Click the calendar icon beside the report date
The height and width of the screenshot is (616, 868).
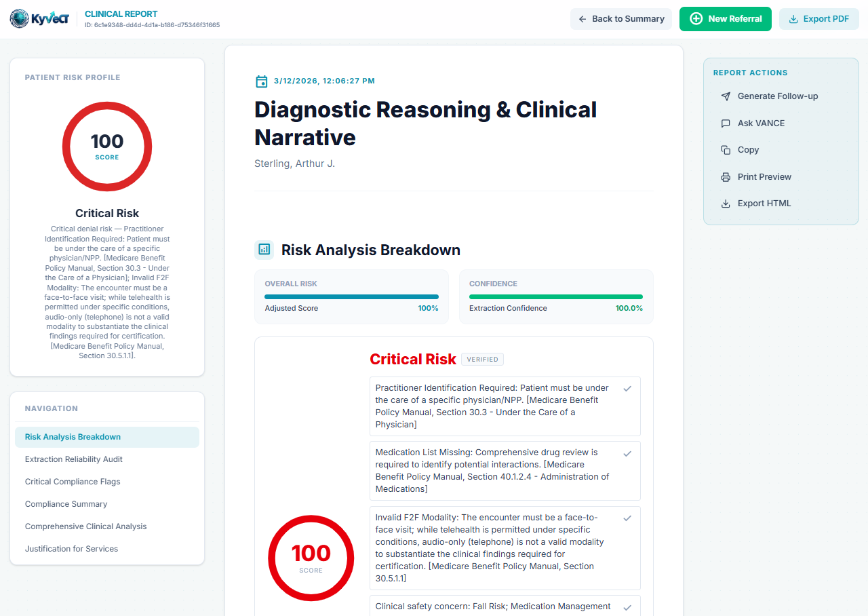(x=262, y=81)
